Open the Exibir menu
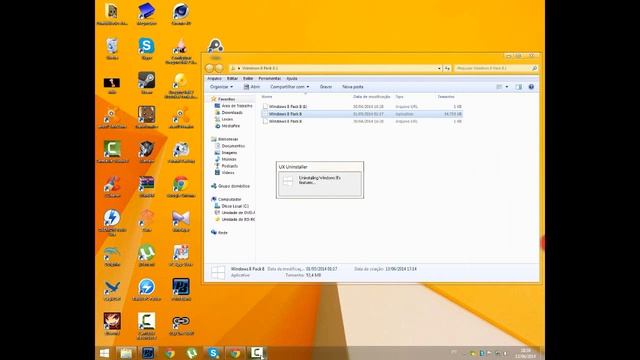The width and height of the screenshot is (640, 360). (248, 78)
